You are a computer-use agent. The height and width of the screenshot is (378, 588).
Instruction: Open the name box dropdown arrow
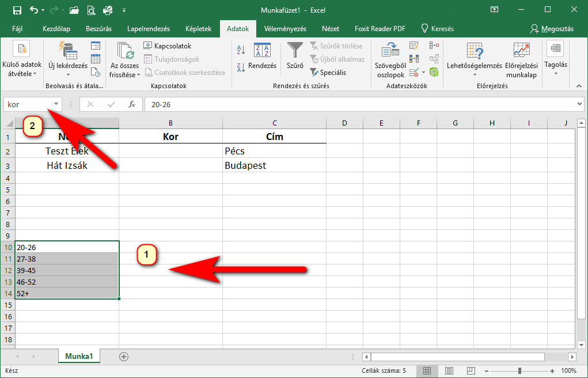[x=56, y=104]
